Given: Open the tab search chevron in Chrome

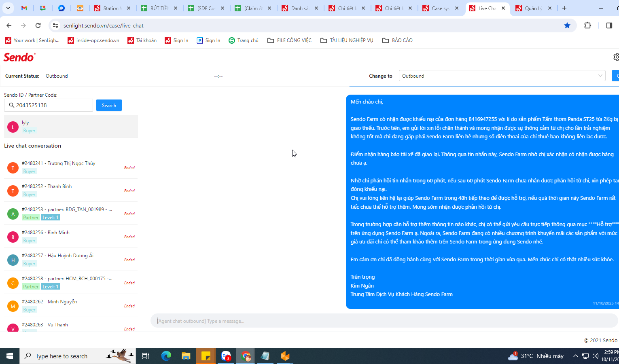Looking at the screenshot, I should (x=8, y=8).
